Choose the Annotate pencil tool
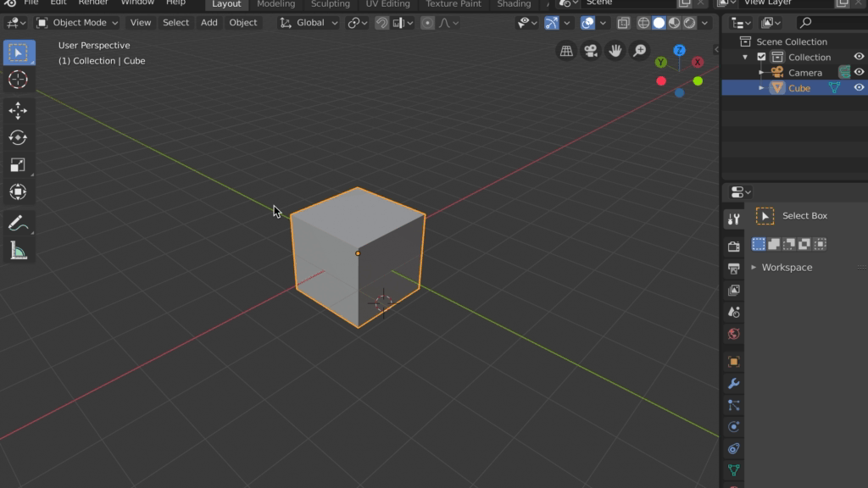 [18, 223]
